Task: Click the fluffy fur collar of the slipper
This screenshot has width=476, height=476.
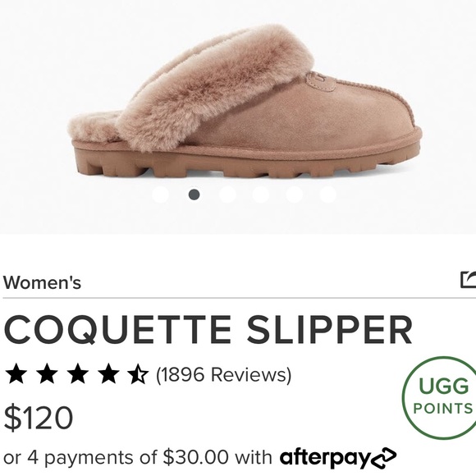Action: coord(213,82)
